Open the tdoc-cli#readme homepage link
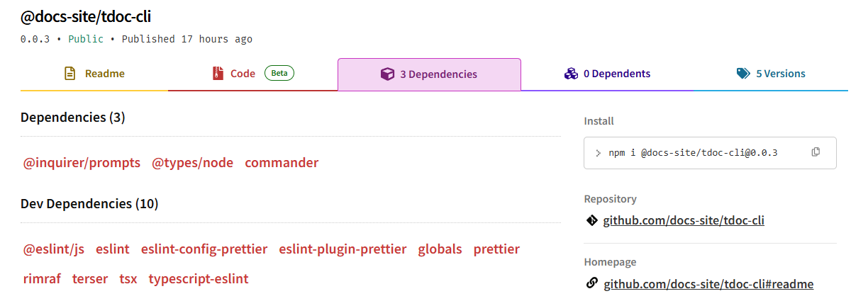The height and width of the screenshot is (301, 868). click(708, 285)
